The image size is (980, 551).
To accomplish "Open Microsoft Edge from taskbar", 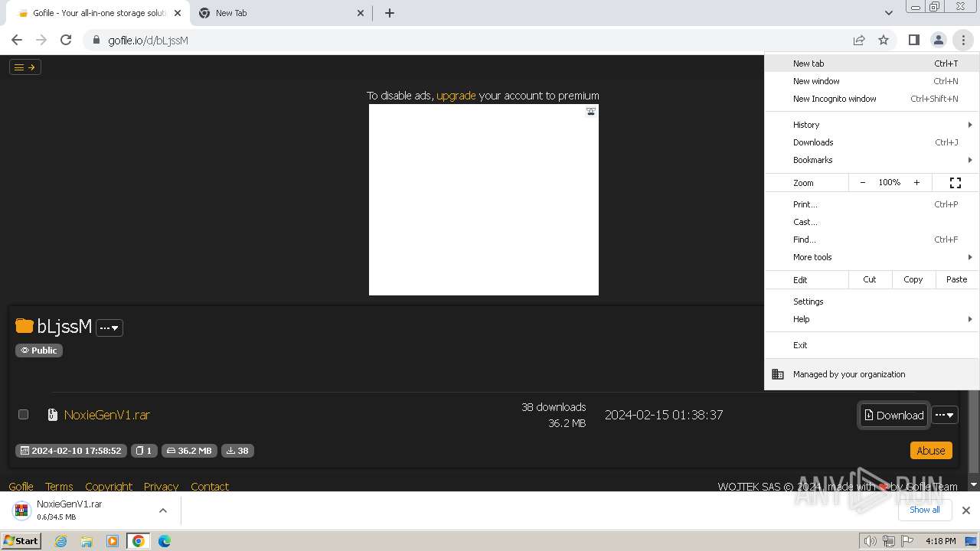I will coord(164,541).
